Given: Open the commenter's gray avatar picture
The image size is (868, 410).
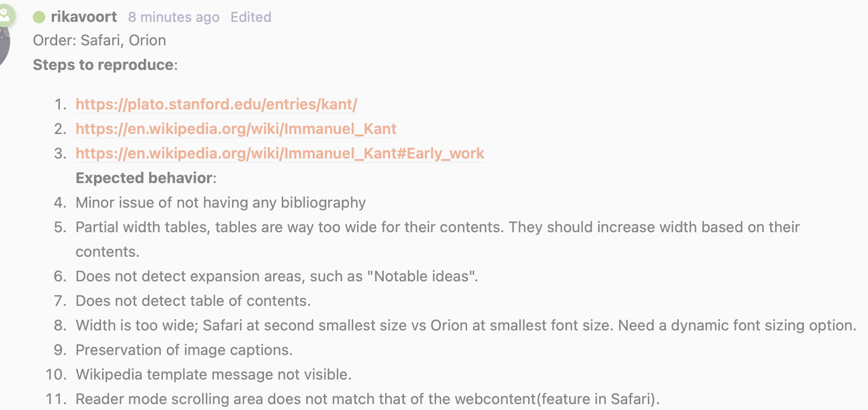Looking at the screenshot, I should (5, 46).
